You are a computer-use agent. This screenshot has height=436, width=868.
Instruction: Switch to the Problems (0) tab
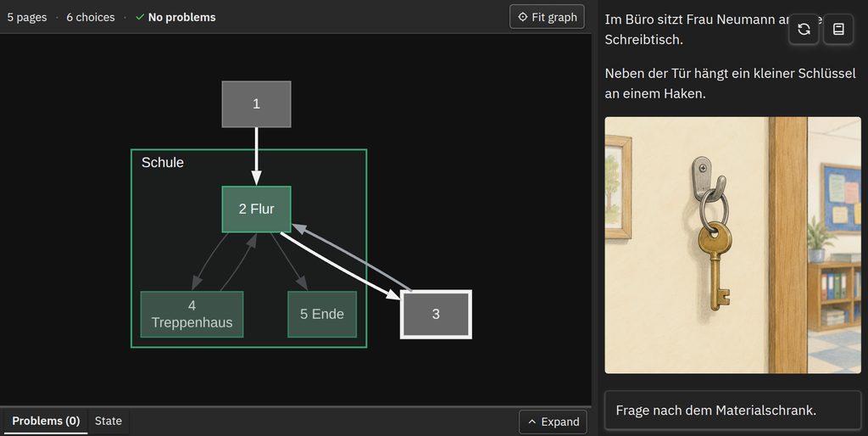click(46, 421)
